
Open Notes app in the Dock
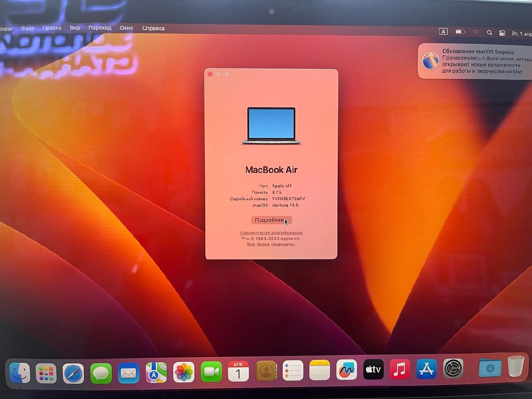[320, 370]
